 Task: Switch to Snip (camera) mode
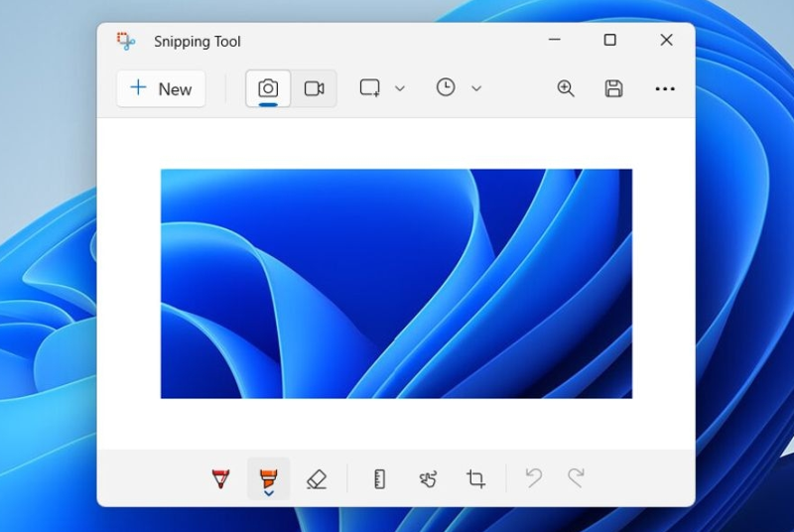[x=268, y=88]
